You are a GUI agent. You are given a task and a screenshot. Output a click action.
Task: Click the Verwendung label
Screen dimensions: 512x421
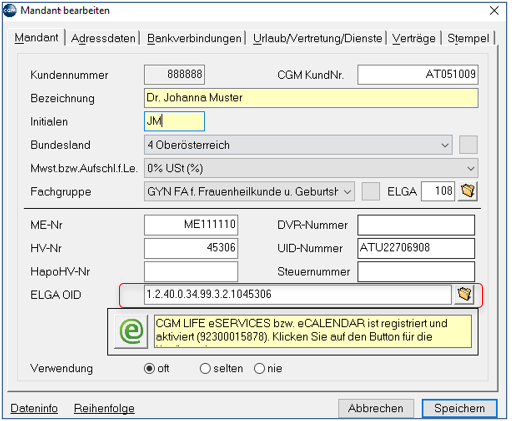point(62,369)
